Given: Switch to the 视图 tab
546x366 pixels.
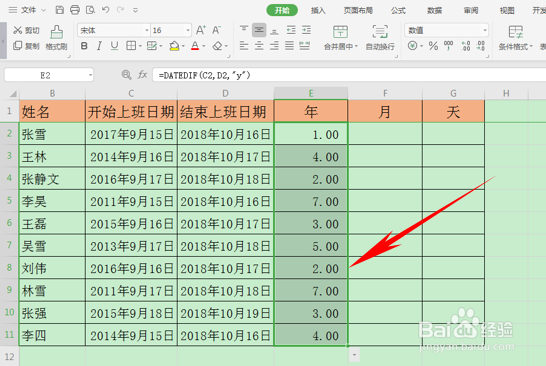Looking at the screenshot, I should (x=507, y=10).
